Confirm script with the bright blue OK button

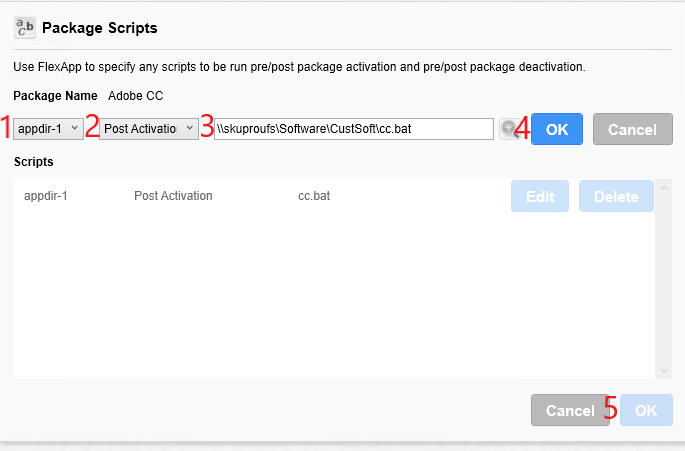coord(557,129)
